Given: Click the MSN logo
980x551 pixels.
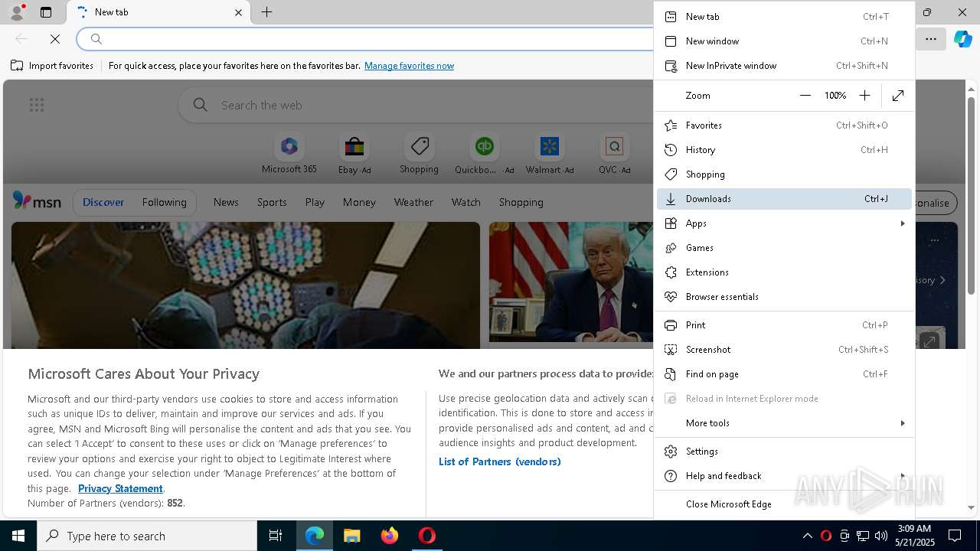Looking at the screenshot, I should 37,201.
